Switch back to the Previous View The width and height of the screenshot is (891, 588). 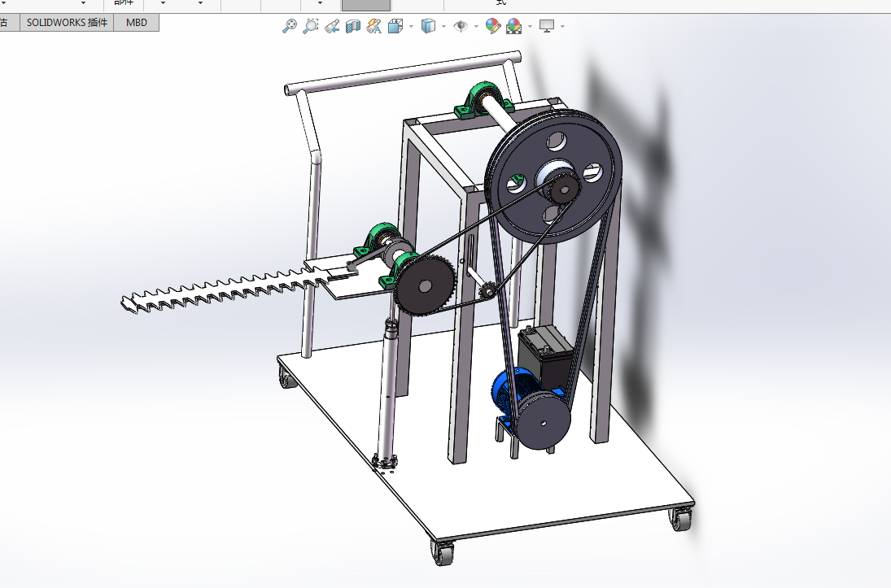point(332,26)
